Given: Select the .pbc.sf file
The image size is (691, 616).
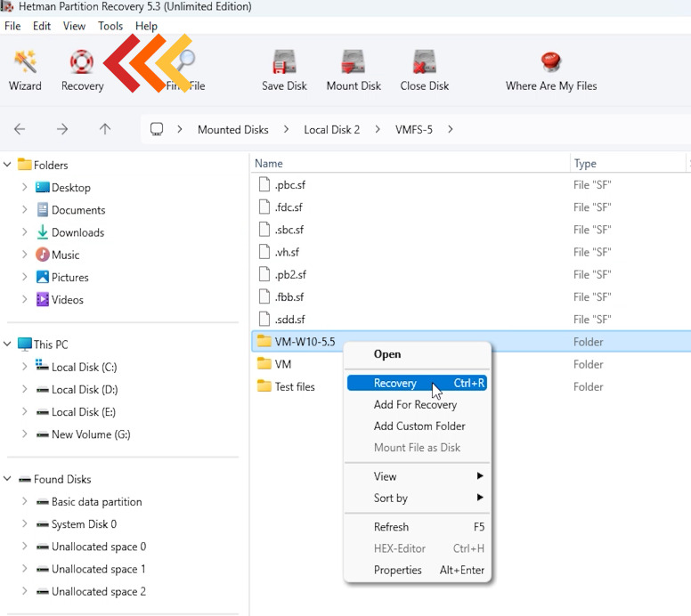Looking at the screenshot, I should click(x=290, y=185).
